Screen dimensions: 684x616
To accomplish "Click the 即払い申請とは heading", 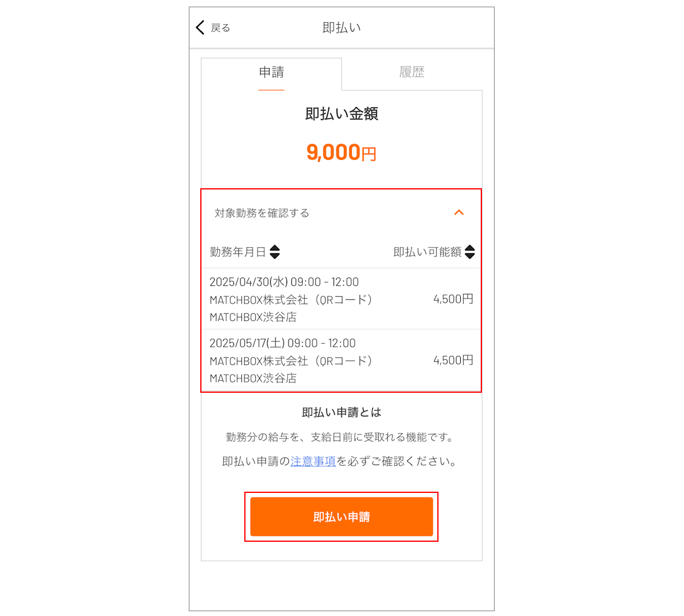I will coord(341,412).
